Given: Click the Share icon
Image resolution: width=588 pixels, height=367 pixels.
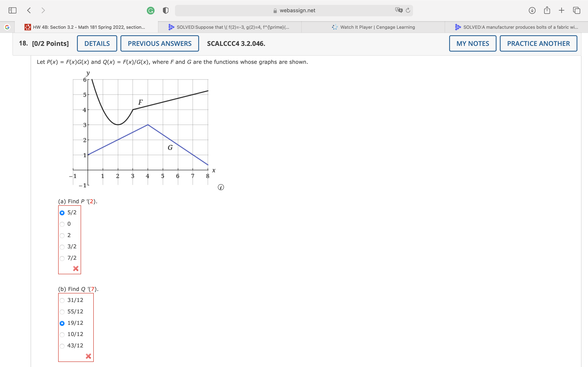Looking at the screenshot, I should point(547,10).
